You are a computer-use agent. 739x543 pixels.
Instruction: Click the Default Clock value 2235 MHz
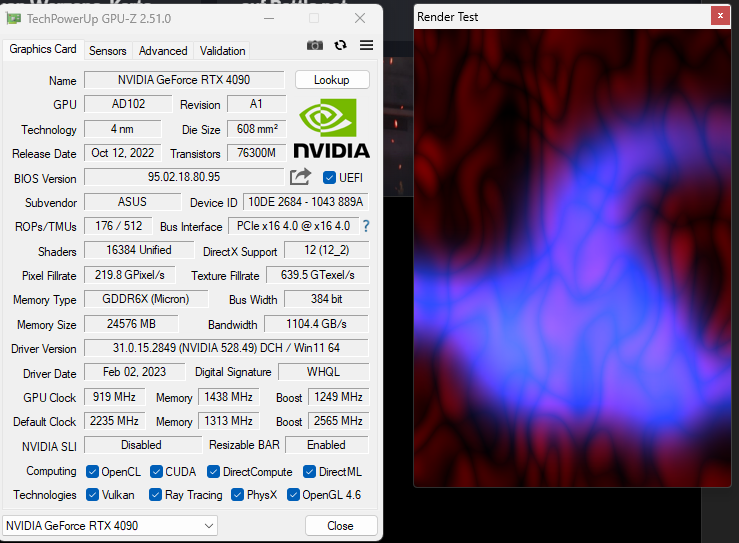(x=115, y=421)
